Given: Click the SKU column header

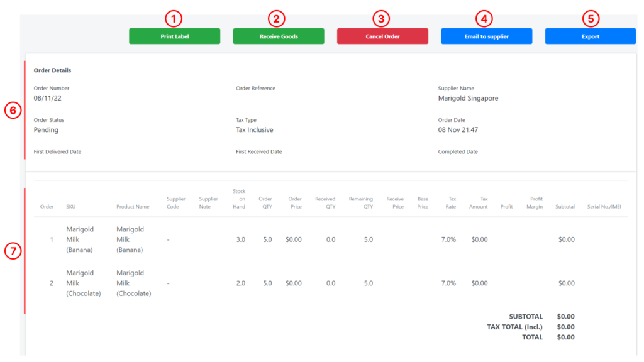Looking at the screenshot, I should 70,206.
